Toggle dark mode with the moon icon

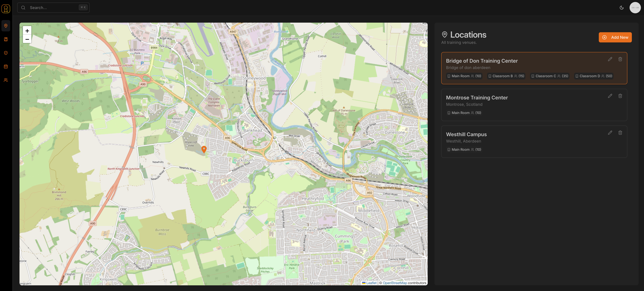[x=622, y=8]
